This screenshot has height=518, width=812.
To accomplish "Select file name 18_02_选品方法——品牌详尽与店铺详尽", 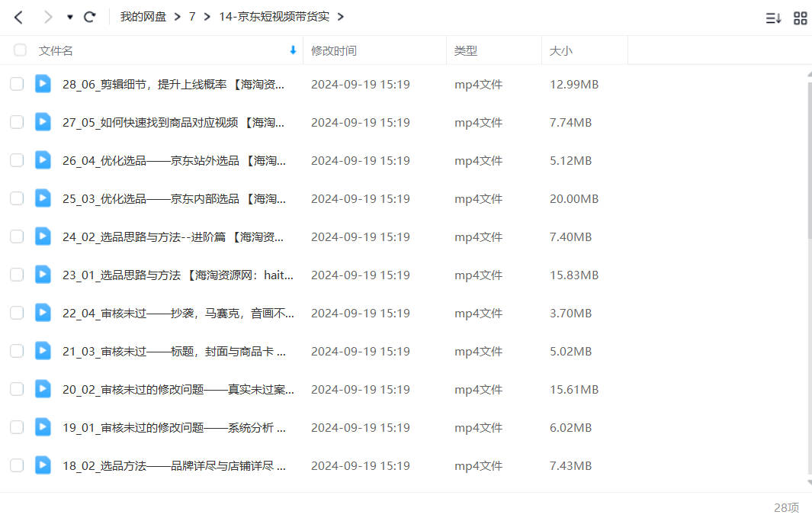I will pos(174,466).
